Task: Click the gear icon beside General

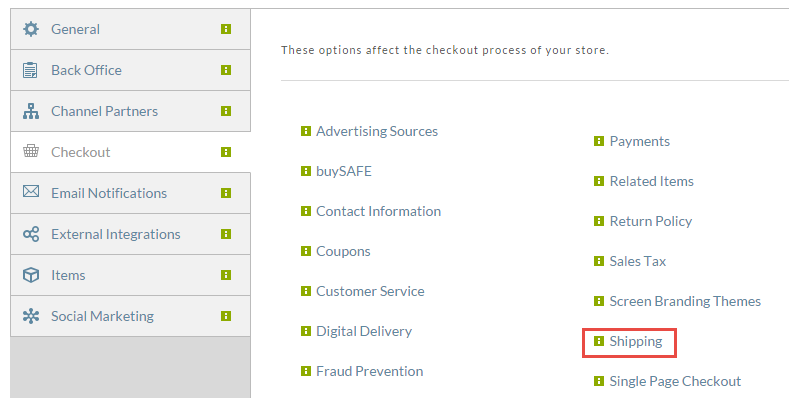Action: [x=31, y=29]
